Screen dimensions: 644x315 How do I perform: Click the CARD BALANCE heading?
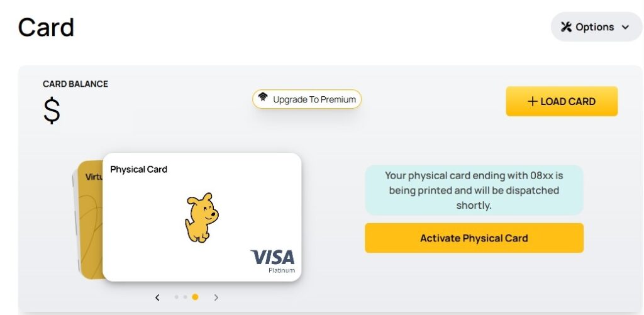[x=75, y=84]
